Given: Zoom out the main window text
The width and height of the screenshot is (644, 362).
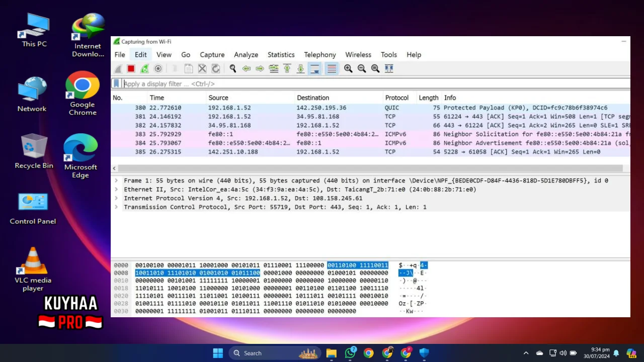Looking at the screenshot, I should pyautogui.click(x=362, y=69).
